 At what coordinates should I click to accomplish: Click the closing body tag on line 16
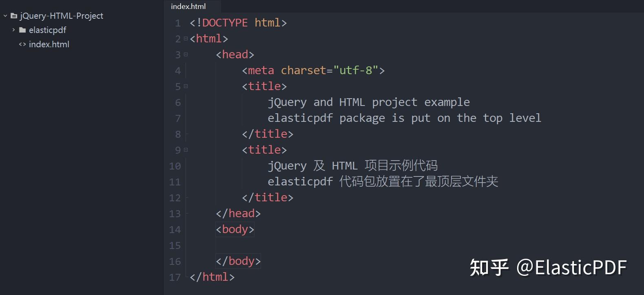coord(238,261)
